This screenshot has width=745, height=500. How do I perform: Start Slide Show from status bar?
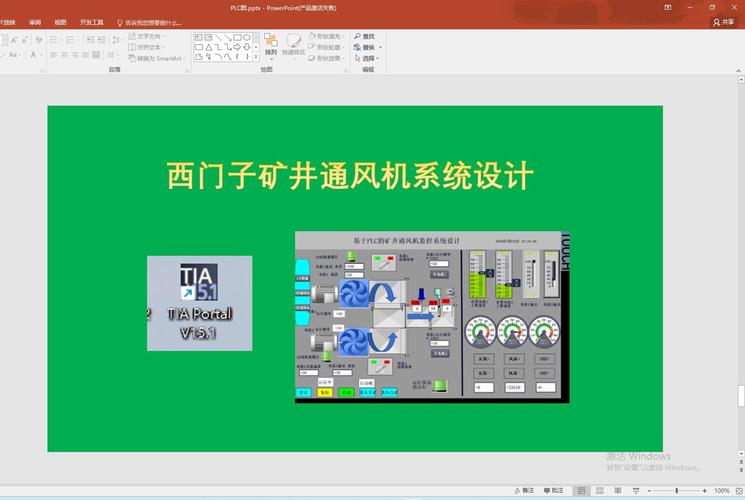coord(636,490)
